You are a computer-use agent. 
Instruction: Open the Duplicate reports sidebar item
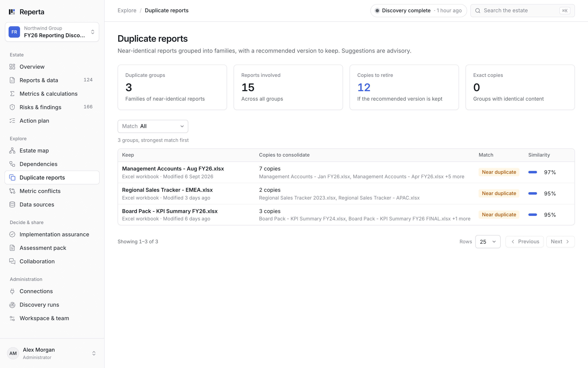coord(52,177)
